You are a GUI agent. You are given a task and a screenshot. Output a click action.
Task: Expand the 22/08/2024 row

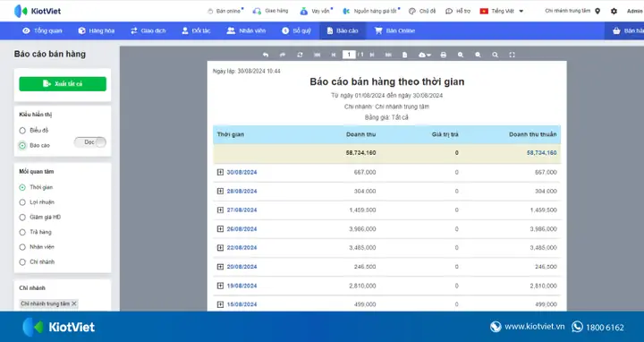click(x=220, y=248)
